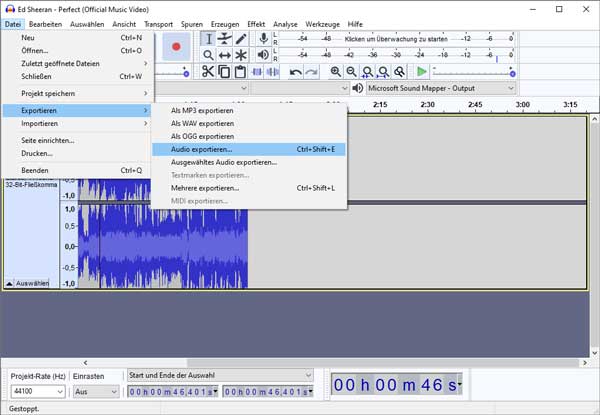Select the Zoom magnifier tool
This screenshot has height=415, width=600.
tap(208, 55)
